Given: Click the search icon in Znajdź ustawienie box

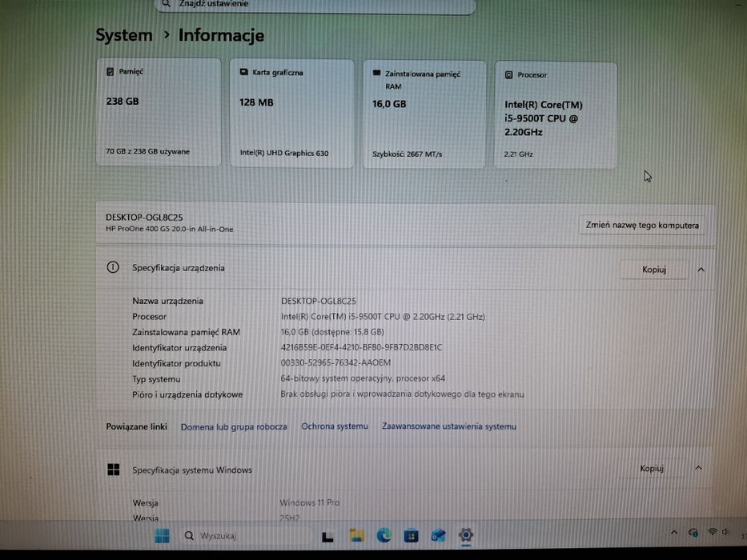Looking at the screenshot, I should (x=166, y=3).
